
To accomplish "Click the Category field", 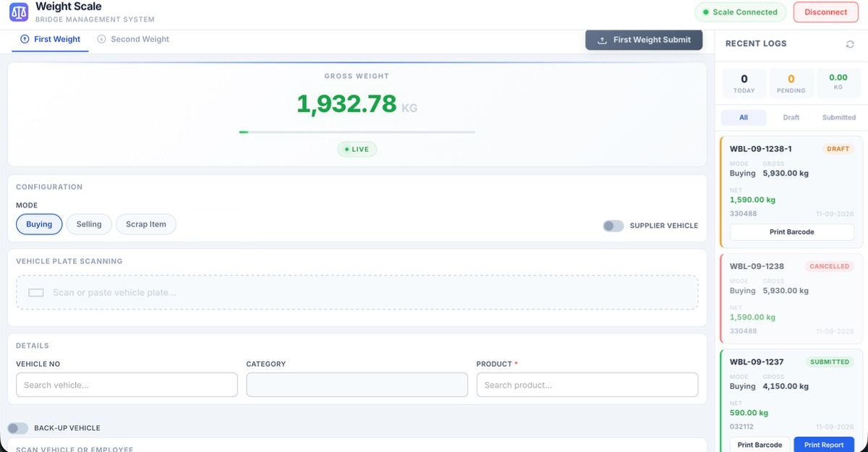I will coord(357,385).
